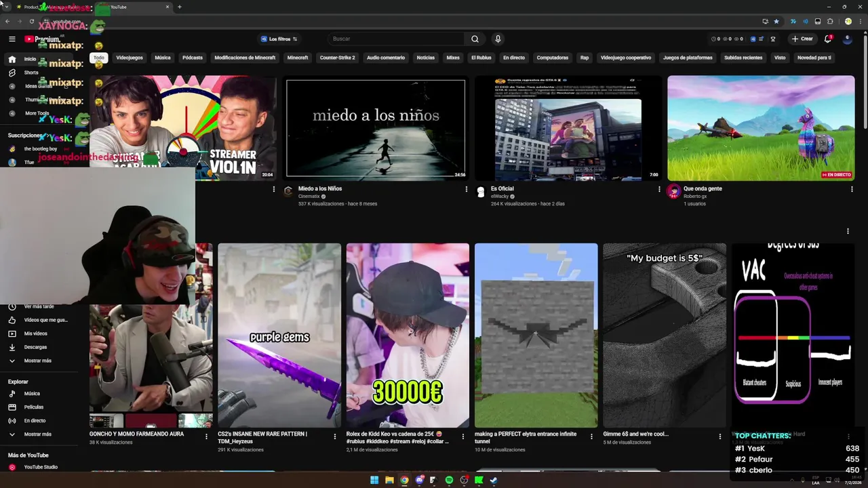Open the YouTube hamburger guide menu
This screenshot has width=868, height=488.
[x=12, y=39]
